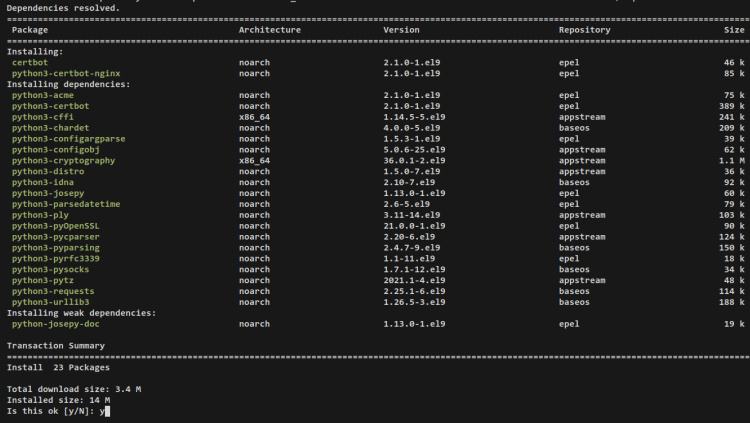
Task: Click the certbot package name
Action: (29, 62)
